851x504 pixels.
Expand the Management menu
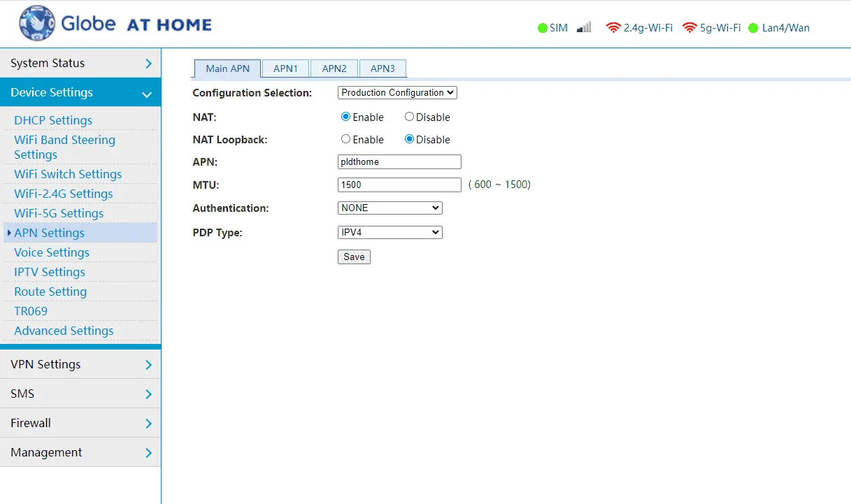80,452
